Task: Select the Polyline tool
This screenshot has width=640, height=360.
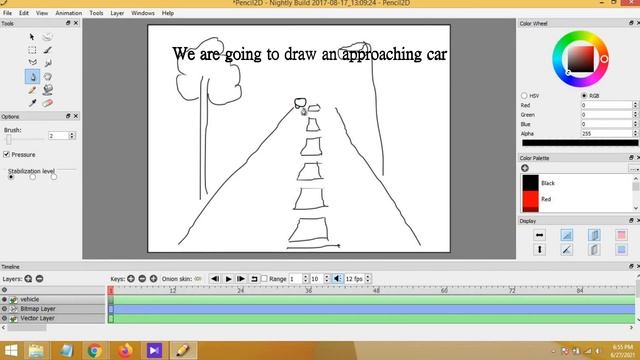Action: (x=32, y=63)
